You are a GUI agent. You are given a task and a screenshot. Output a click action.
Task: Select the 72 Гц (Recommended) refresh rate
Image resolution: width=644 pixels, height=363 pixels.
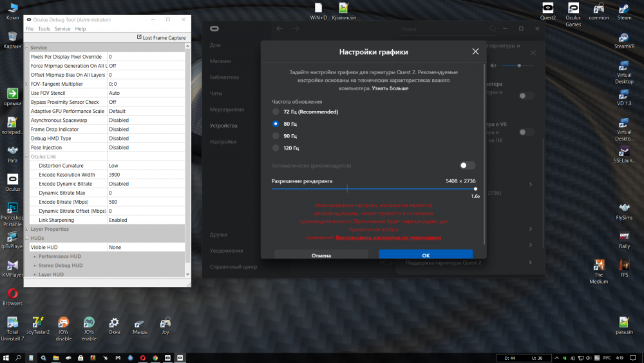pos(276,112)
